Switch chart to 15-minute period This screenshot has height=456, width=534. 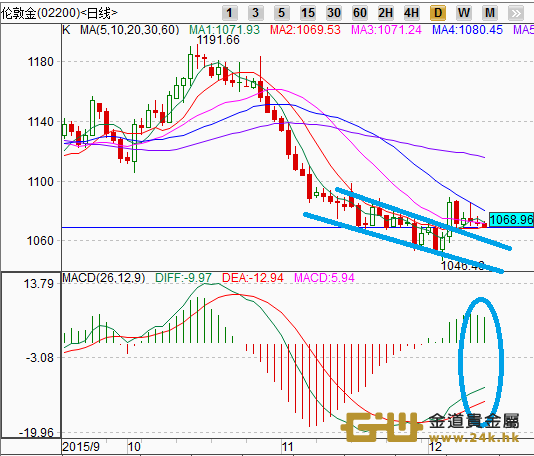[308, 13]
